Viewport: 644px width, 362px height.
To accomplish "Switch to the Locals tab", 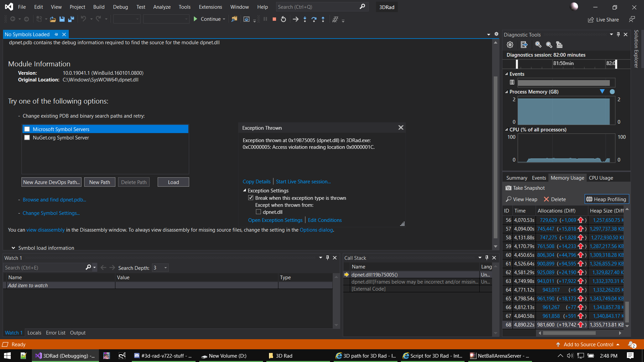I will pos(34,333).
